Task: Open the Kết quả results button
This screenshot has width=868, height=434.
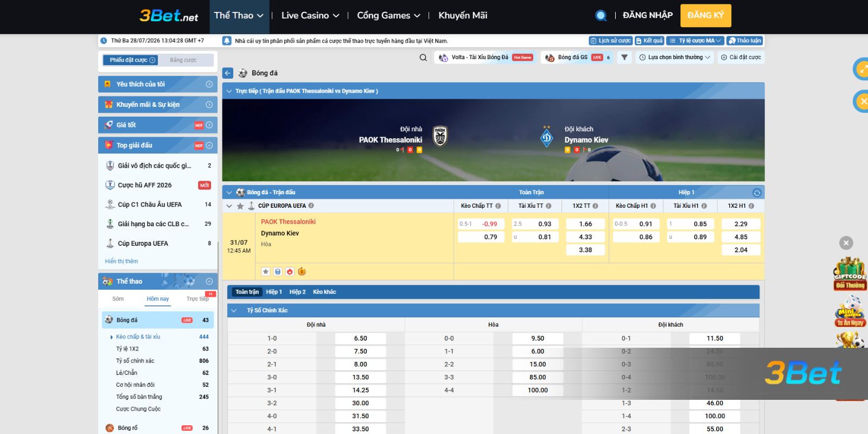Action: 649,41
